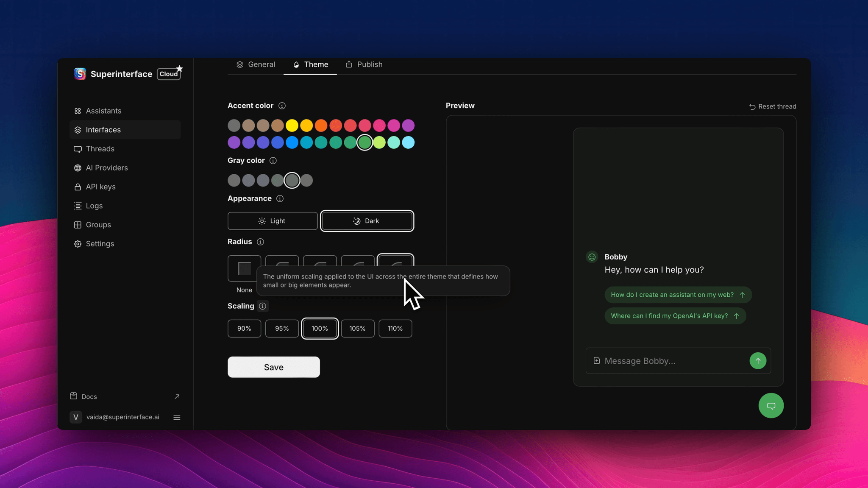Pick the yellow accent color swatch
868x488 pixels.
[292, 125]
